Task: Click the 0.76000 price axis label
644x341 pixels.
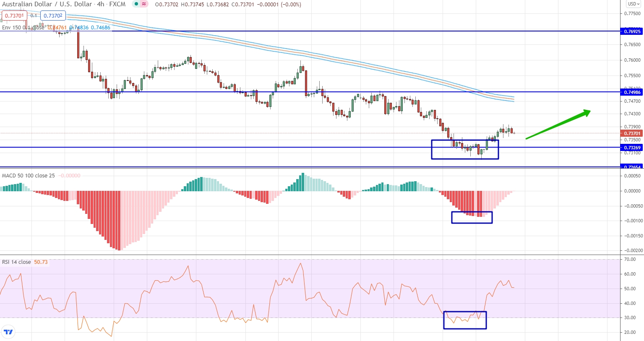Action: click(632, 60)
